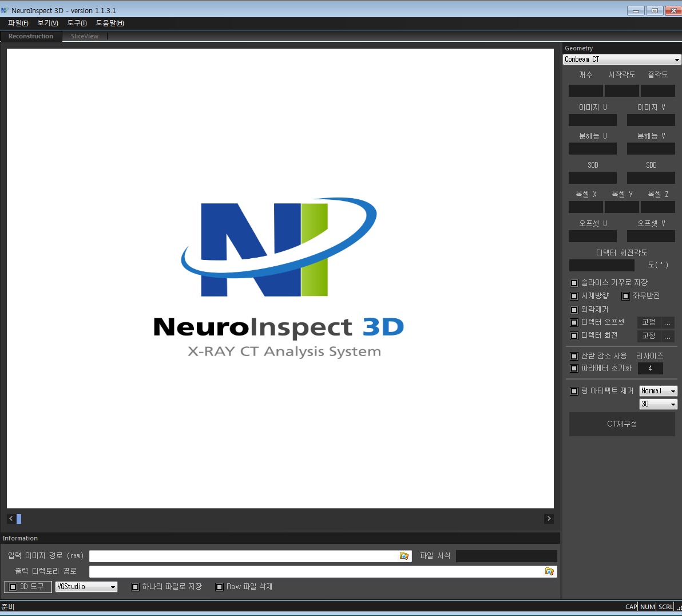This screenshot has height=616, width=682.
Task: Click the 오프셋 U input field
Action: click(592, 236)
